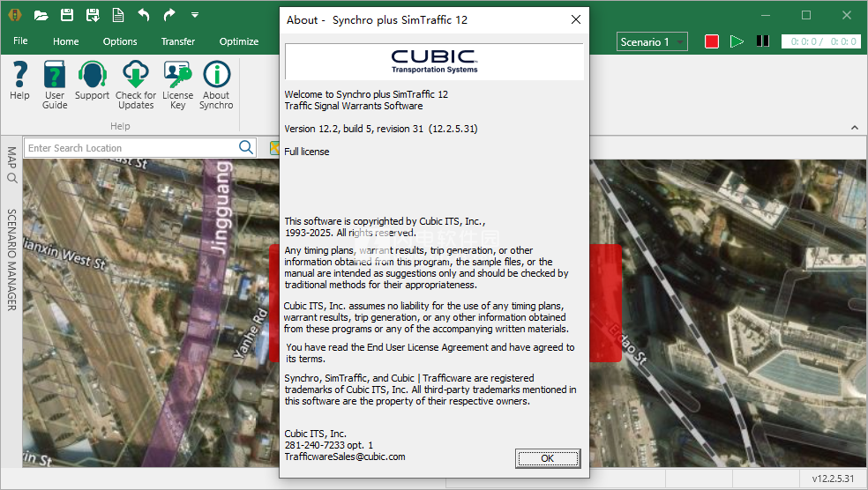Open the MAP side panel tab
The image size is (868, 490).
tap(11, 164)
